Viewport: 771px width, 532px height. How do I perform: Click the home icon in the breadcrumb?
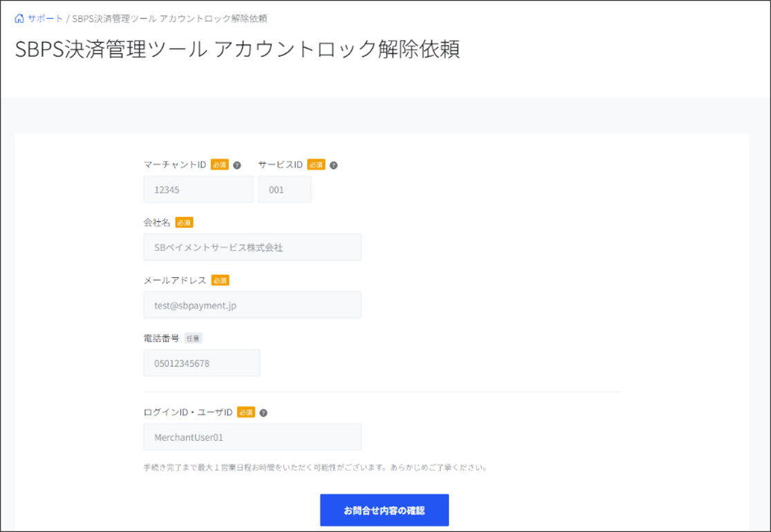pyautogui.click(x=19, y=19)
